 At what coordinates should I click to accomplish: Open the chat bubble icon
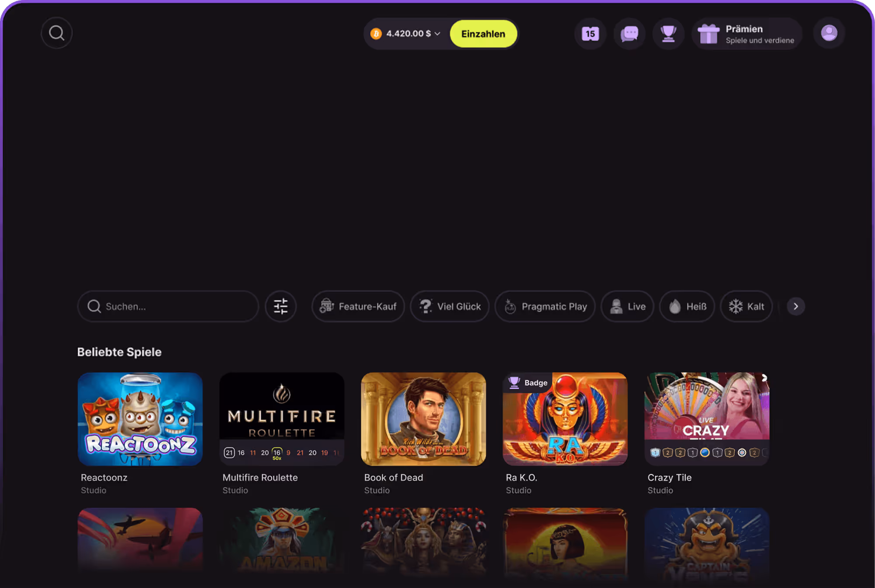pyautogui.click(x=629, y=33)
